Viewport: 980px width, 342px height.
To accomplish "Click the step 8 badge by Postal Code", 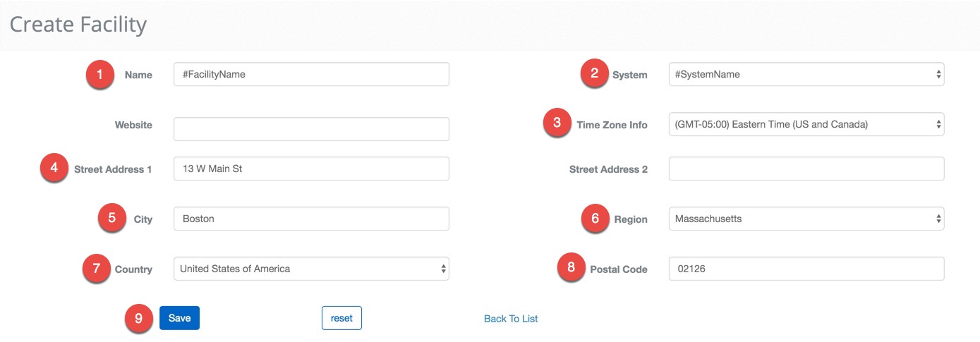I will [x=571, y=268].
